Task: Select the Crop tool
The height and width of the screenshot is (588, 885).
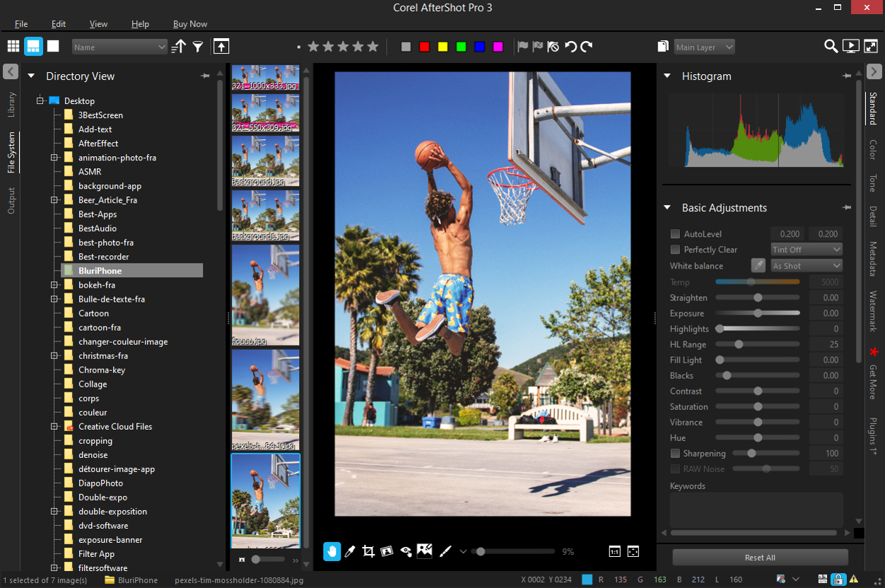Action: click(368, 551)
